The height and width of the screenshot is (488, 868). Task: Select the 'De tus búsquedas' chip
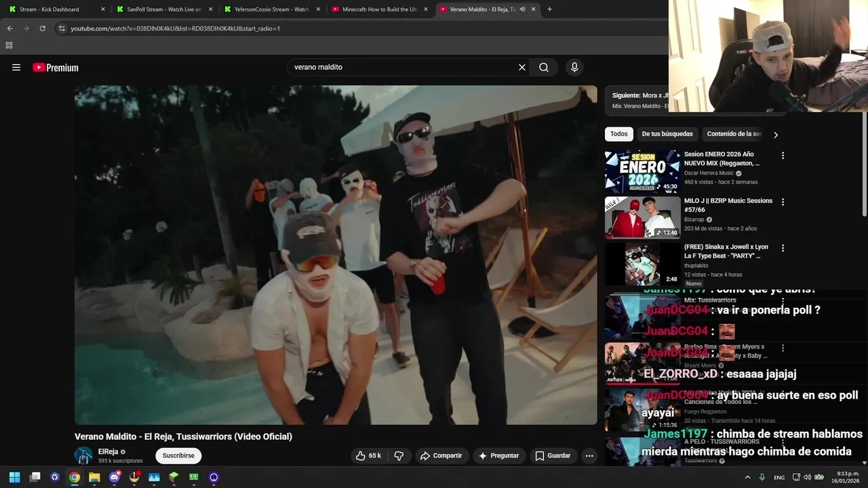(667, 134)
